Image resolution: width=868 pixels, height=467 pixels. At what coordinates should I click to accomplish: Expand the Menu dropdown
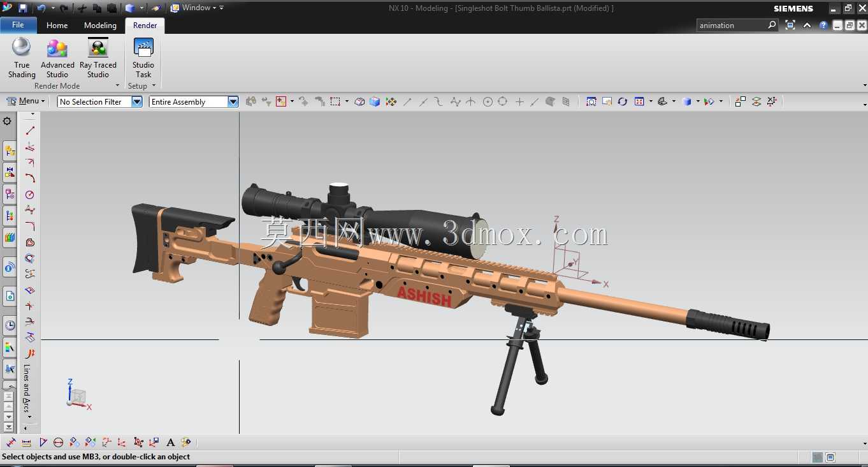(26, 101)
